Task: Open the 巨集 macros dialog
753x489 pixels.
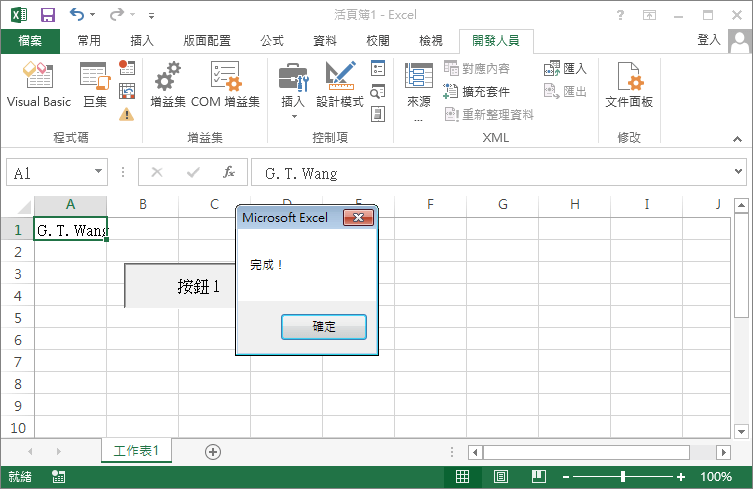Action: click(x=95, y=84)
